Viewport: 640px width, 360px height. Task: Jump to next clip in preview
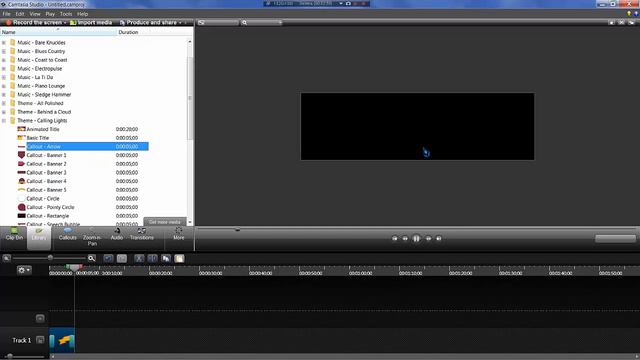[x=439, y=238]
